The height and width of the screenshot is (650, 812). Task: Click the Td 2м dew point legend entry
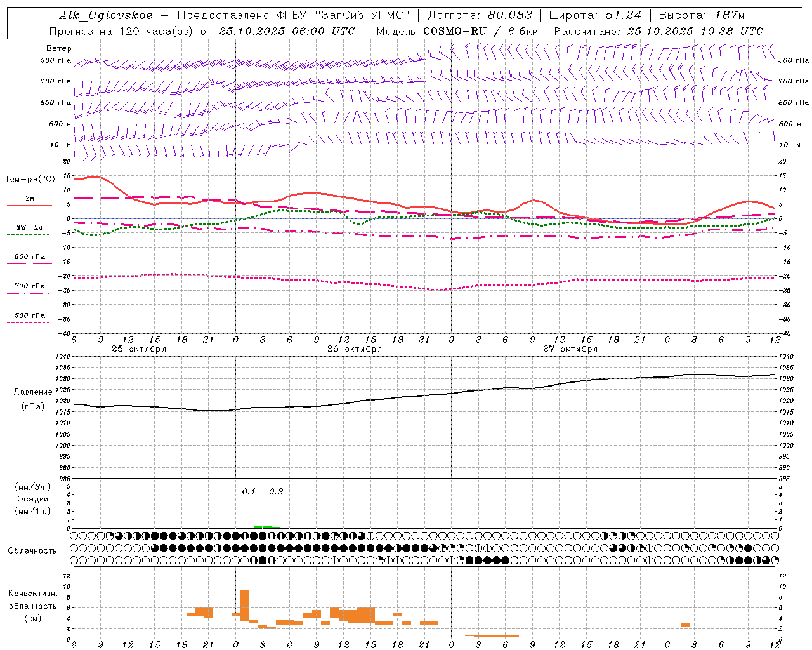(29, 230)
